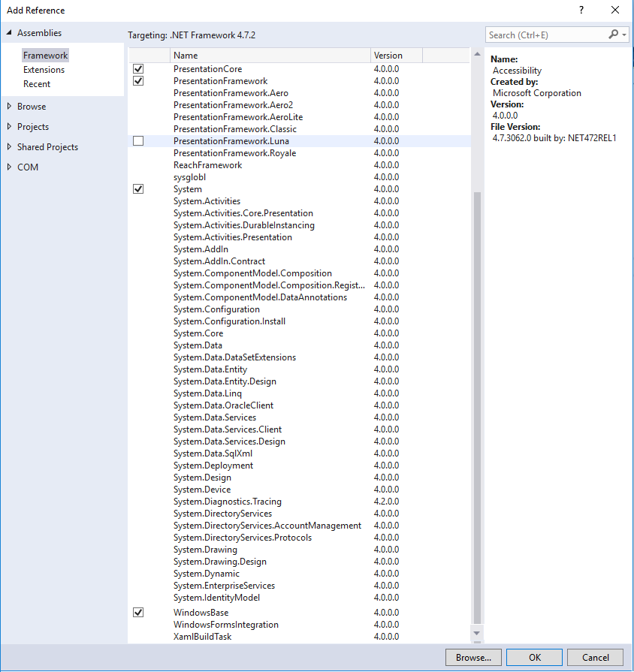This screenshot has width=634, height=672.
Task: Click the search magnifier icon
Action: point(614,35)
